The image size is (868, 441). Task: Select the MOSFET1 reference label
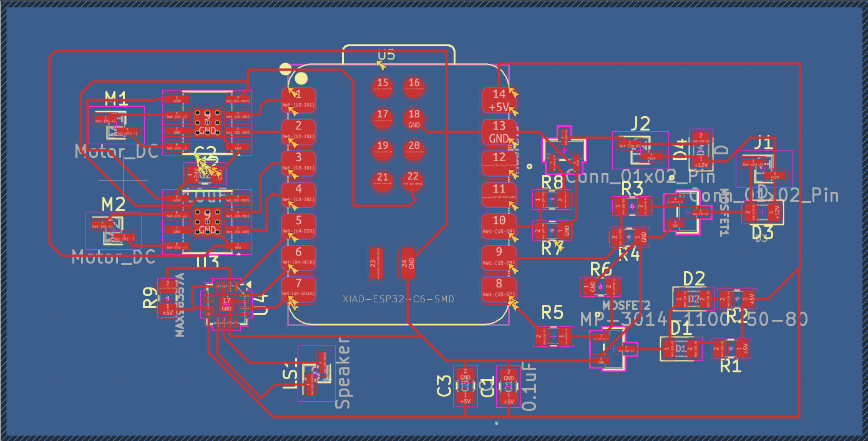click(725, 212)
